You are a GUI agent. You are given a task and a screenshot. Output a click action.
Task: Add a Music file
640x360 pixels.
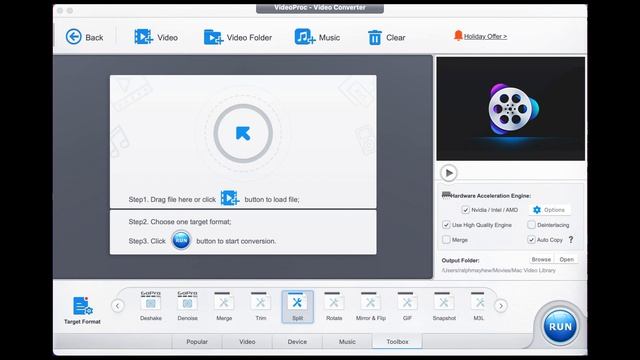tap(317, 37)
